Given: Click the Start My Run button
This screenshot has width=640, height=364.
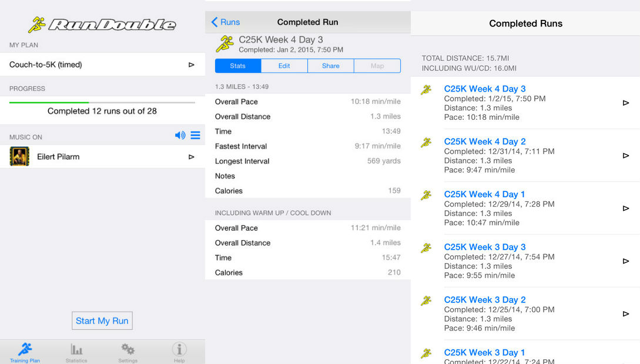Looking at the screenshot, I should [x=102, y=321].
